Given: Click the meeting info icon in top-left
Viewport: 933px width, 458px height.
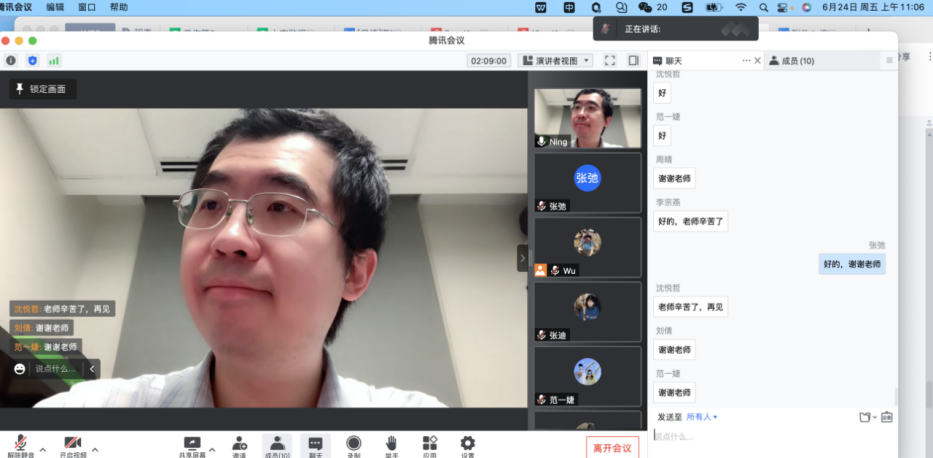Looking at the screenshot, I should [11, 60].
